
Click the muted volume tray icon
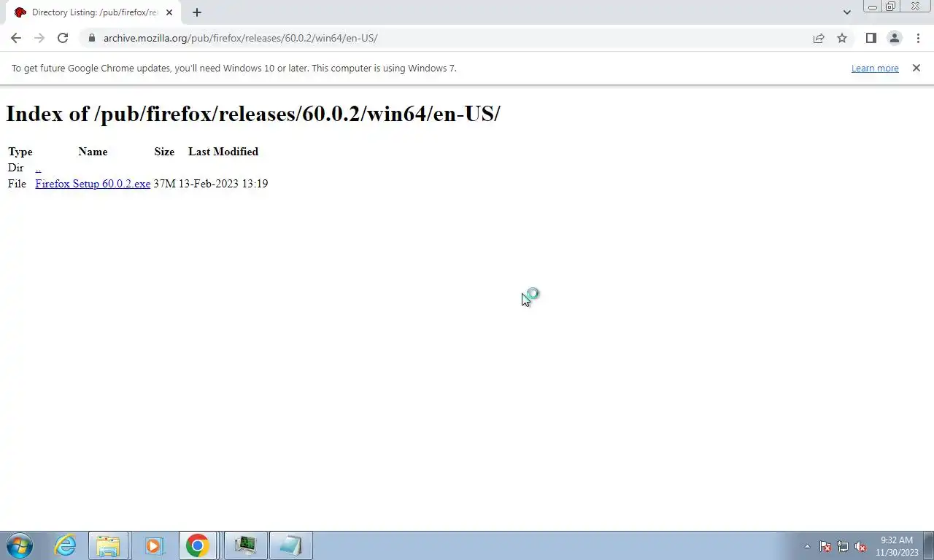tap(860, 546)
